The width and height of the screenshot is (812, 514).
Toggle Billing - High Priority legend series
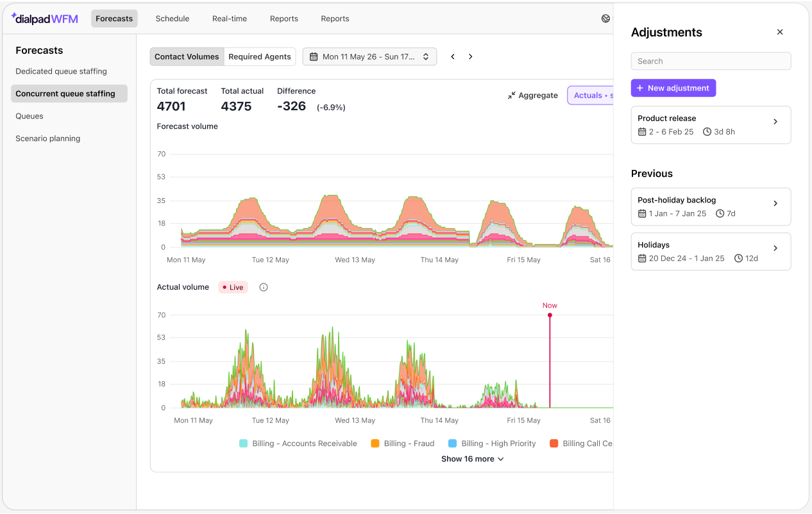492,444
